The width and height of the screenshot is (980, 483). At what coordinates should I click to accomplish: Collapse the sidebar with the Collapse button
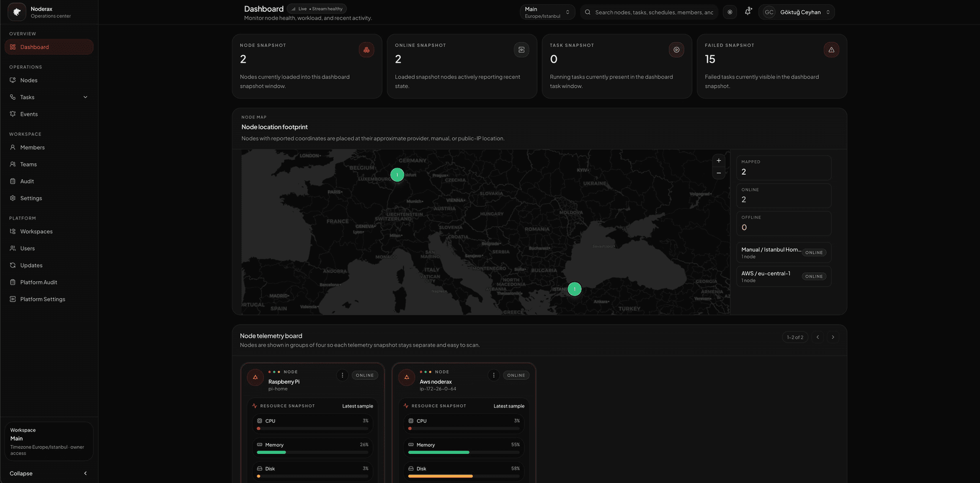49,473
